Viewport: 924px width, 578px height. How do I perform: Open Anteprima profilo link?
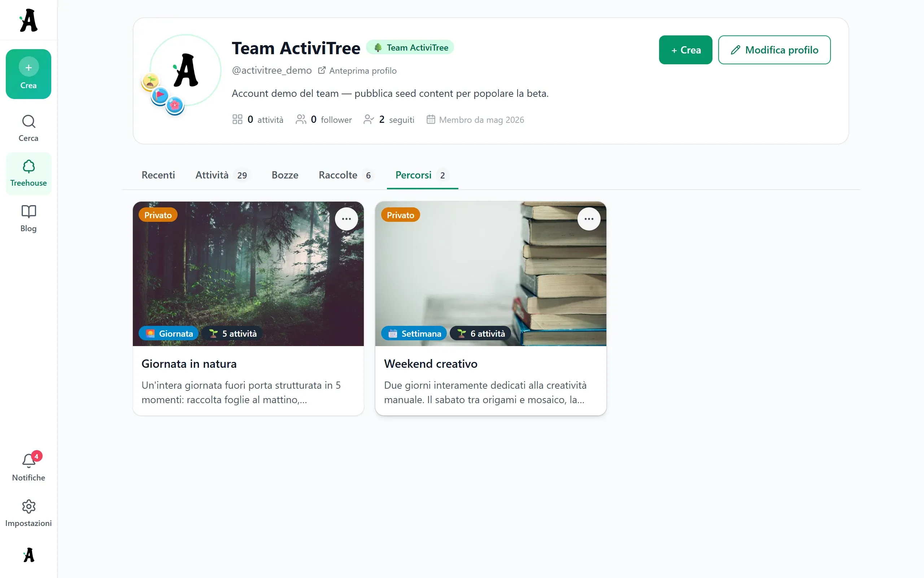pyautogui.click(x=357, y=71)
